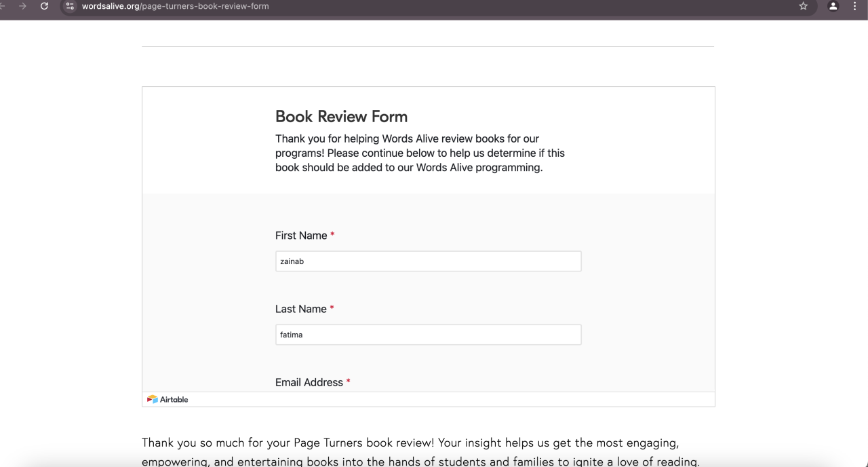Bookmark this page with the star
The image size is (868, 467).
(x=804, y=6)
